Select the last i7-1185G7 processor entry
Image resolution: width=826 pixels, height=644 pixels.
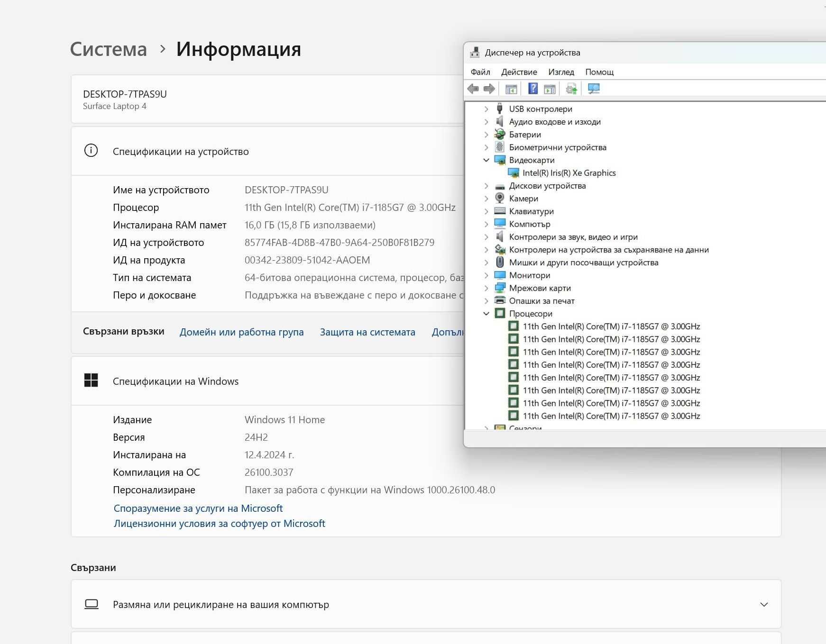pos(611,416)
